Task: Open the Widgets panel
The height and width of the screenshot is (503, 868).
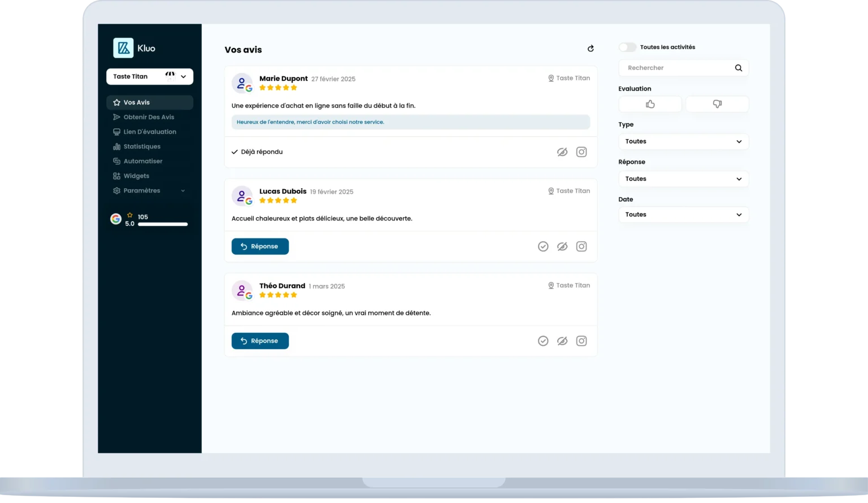Action: pyautogui.click(x=136, y=176)
